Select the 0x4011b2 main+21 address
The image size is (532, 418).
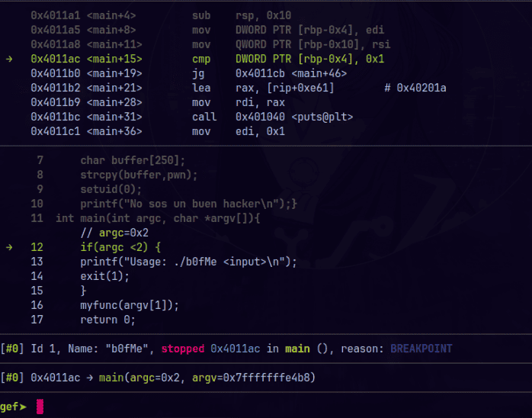[86, 88]
